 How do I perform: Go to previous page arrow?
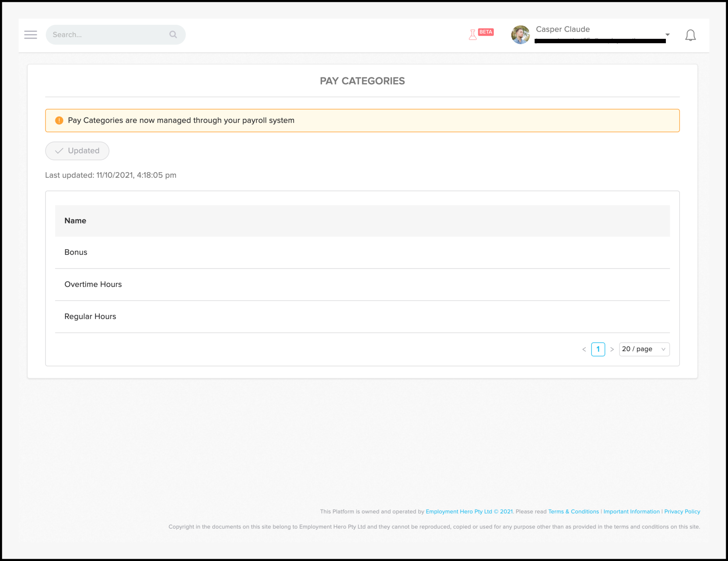pos(584,349)
